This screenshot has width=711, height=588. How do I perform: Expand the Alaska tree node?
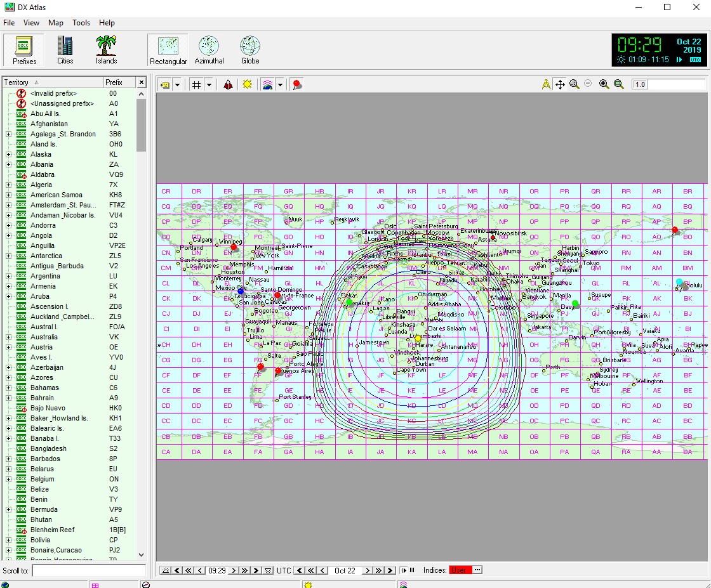pos(8,154)
